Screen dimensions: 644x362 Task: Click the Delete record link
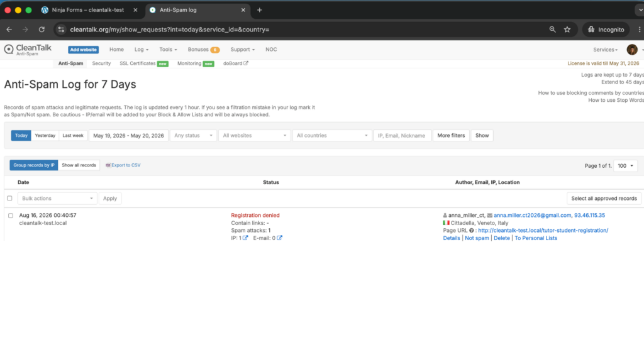click(501, 238)
